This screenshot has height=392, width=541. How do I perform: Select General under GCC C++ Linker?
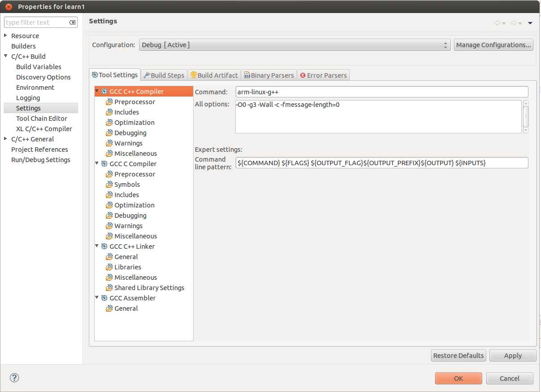[126, 257]
